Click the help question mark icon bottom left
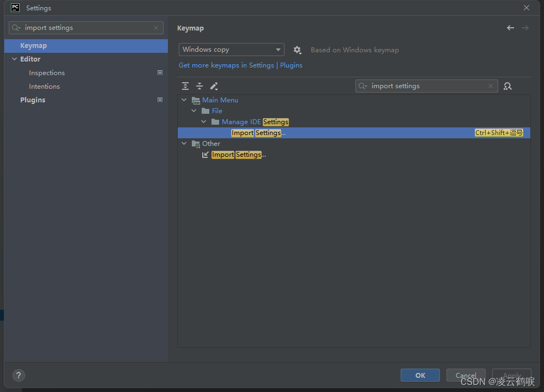 (19, 375)
